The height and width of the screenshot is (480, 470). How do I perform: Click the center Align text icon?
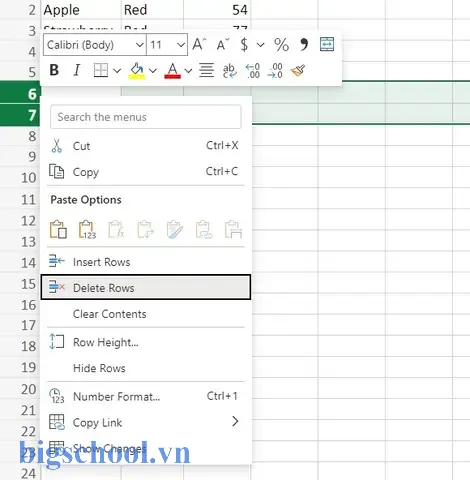point(206,70)
